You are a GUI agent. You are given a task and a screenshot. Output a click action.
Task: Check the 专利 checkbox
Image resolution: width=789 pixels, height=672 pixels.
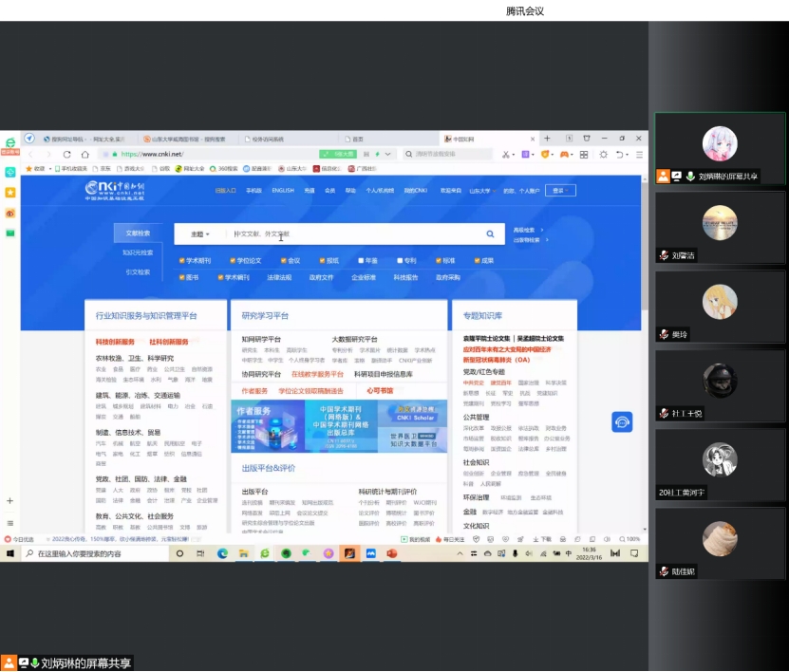399,260
